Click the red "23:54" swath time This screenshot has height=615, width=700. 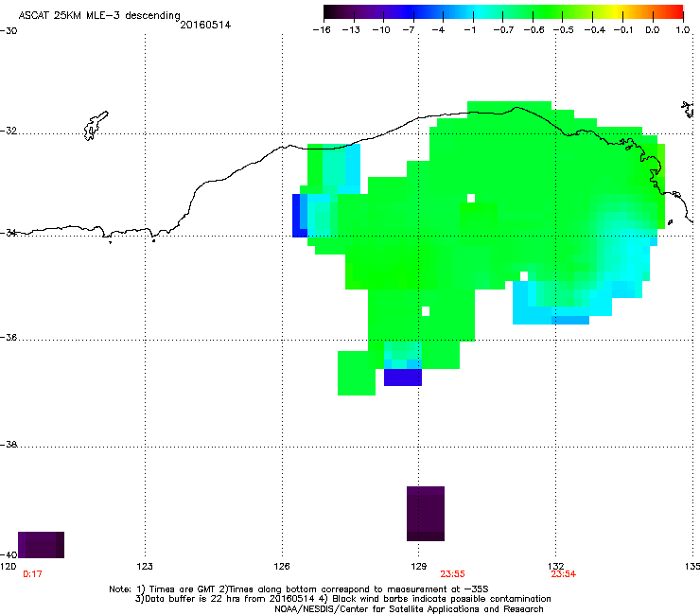pos(564,574)
